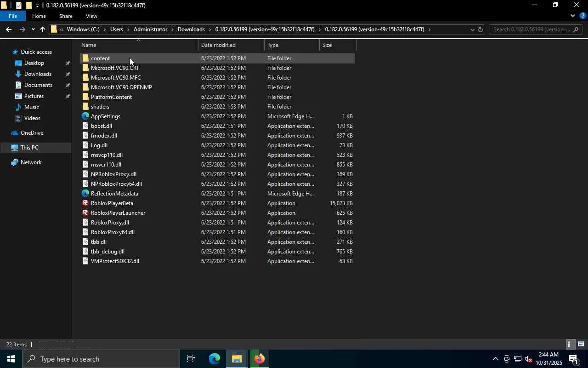Open Task View on the taskbar
Image resolution: width=588 pixels, height=368 pixels.
point(191,359)
